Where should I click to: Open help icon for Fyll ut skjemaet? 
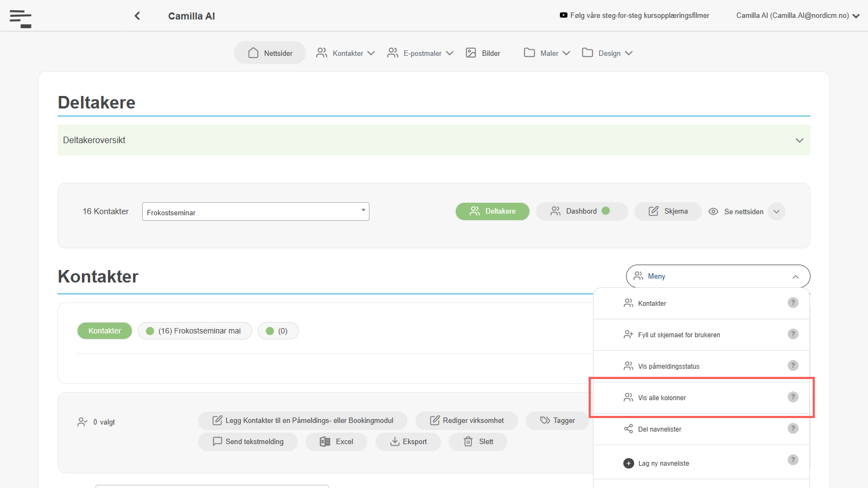[x=793, y=334]
